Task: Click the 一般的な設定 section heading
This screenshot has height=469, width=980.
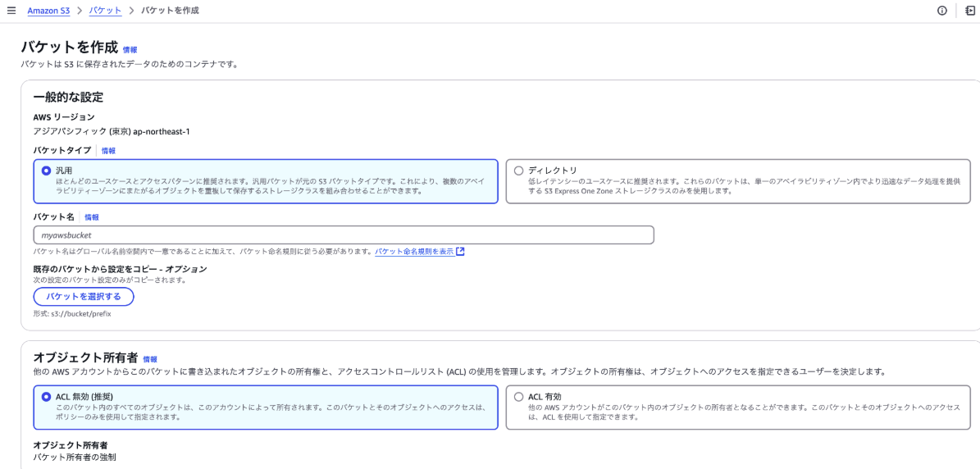Action: (68, 97)
